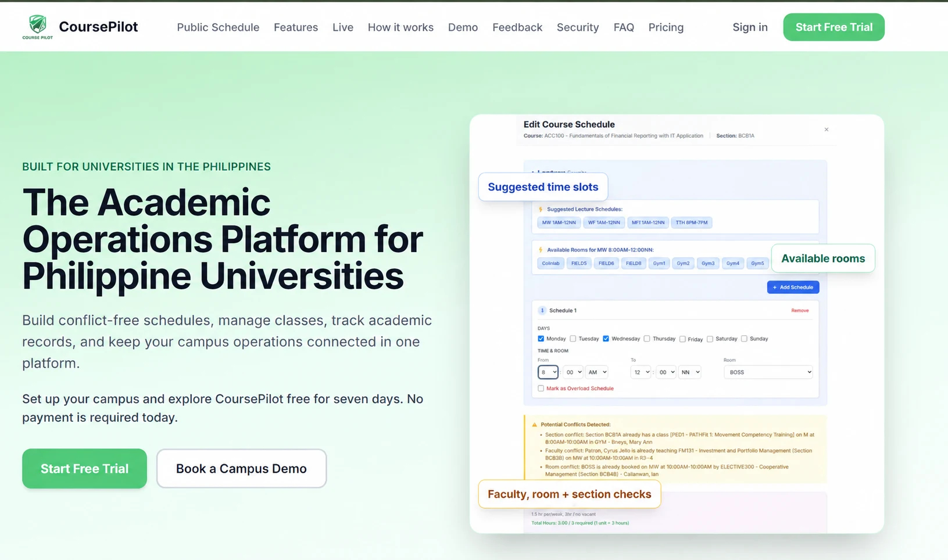948x560 pixels.
Task: Click the blue Add Schedule button
Action: (793, 287)
